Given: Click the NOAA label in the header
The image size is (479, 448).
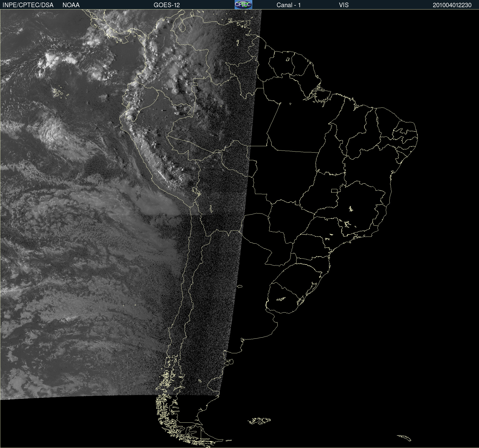Looking at the screenshot, I should tap(71, 5).
